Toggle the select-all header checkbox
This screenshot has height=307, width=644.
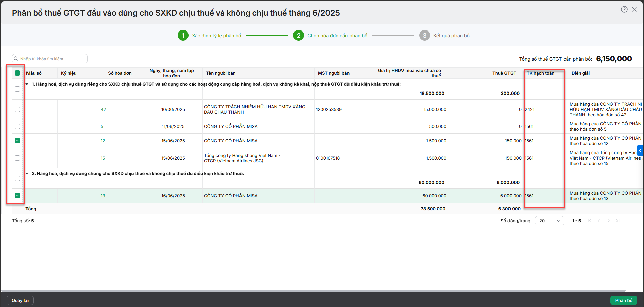coord(17,73)
